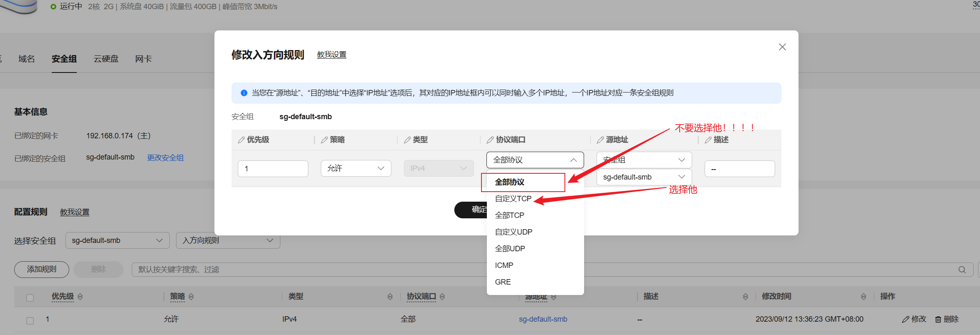
Task: Click the pencil icon beside 类型 header
Action: pyautogui.click(x=407, y=140)
